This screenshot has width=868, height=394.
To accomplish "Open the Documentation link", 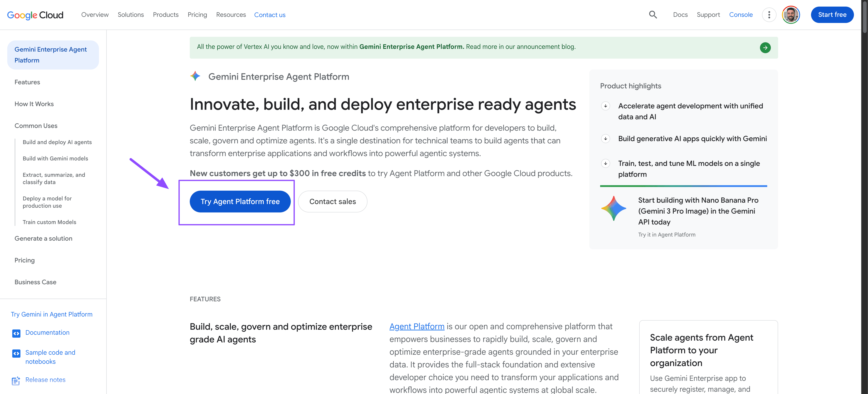I will [x=47, y=333].
